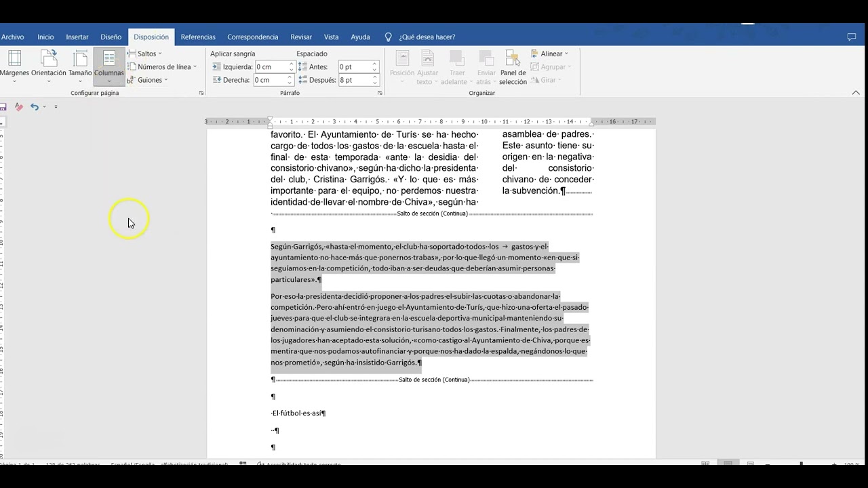Launch the Configurar página dialog
The width and height of the screenshot is (868, 488).
click(201, 93)
